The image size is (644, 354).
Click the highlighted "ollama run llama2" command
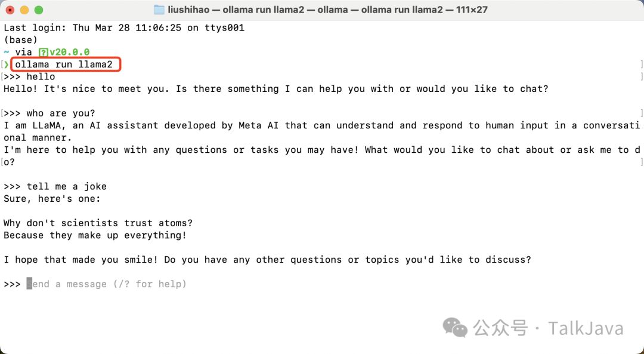point(65,64)
